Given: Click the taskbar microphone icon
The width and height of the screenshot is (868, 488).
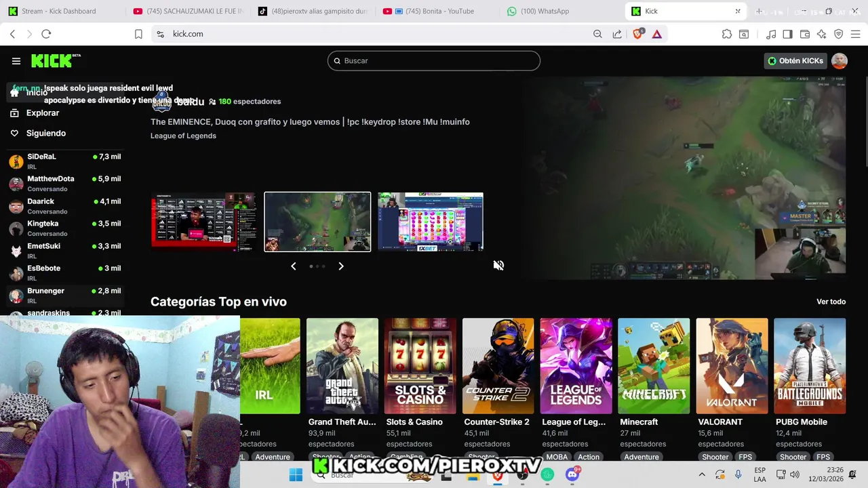Looking at the screenshot, I should (738, 474).
